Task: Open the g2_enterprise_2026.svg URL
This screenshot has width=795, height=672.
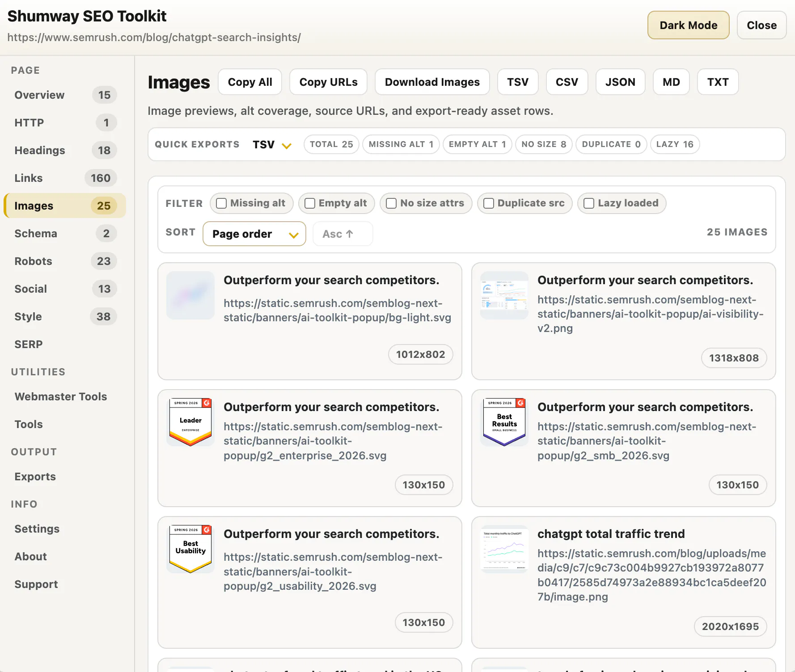Action: click(333, 441)
